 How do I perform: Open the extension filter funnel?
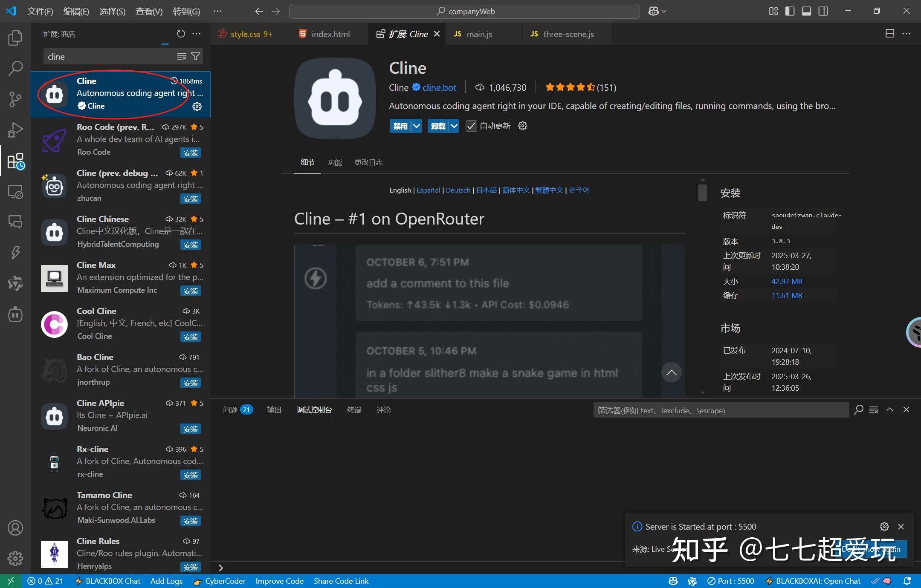[x=196, y=56]
